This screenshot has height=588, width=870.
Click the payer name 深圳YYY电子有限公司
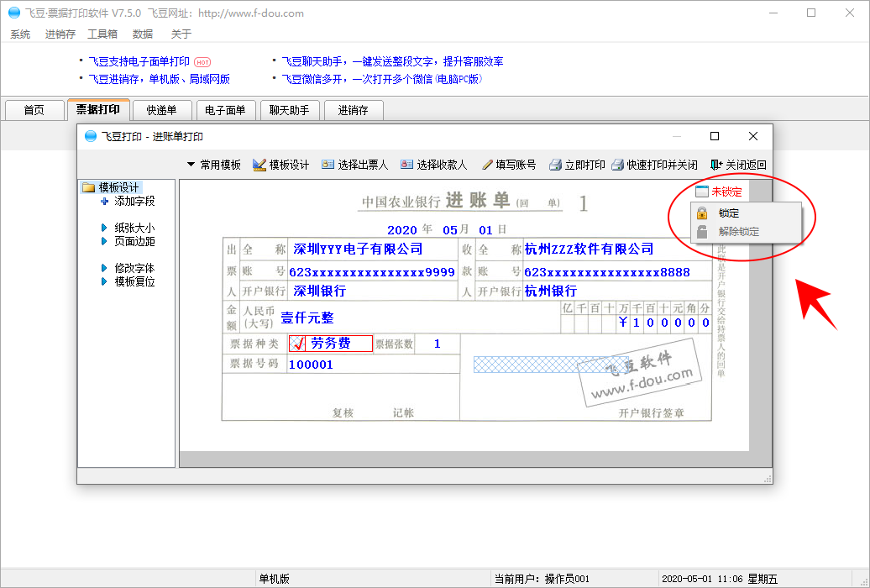(358, 249)
